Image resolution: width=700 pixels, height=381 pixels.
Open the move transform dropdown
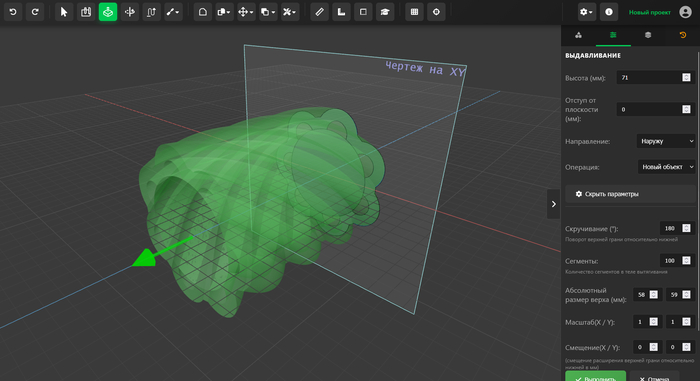pyautogui.click(x=246, y=12)
